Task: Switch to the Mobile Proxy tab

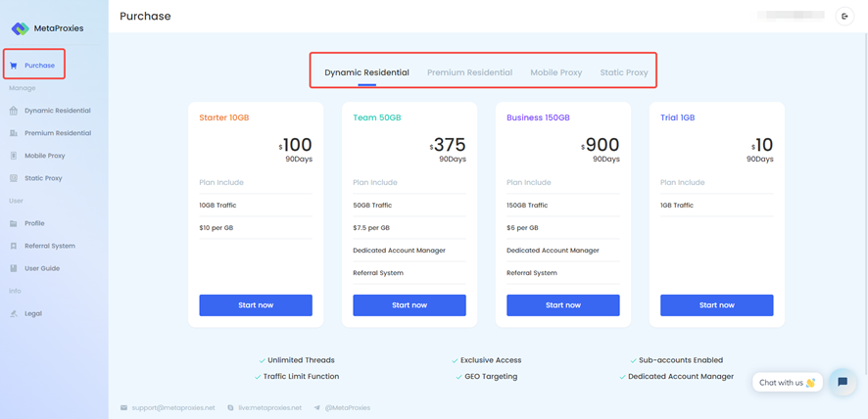Action: [555, 72]
